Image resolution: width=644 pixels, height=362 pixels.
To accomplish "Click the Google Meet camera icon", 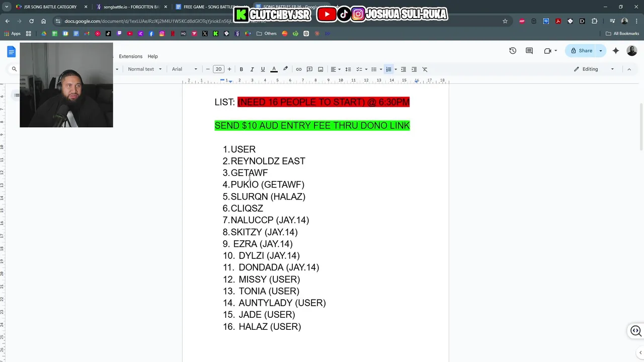I will click(548, 51).
